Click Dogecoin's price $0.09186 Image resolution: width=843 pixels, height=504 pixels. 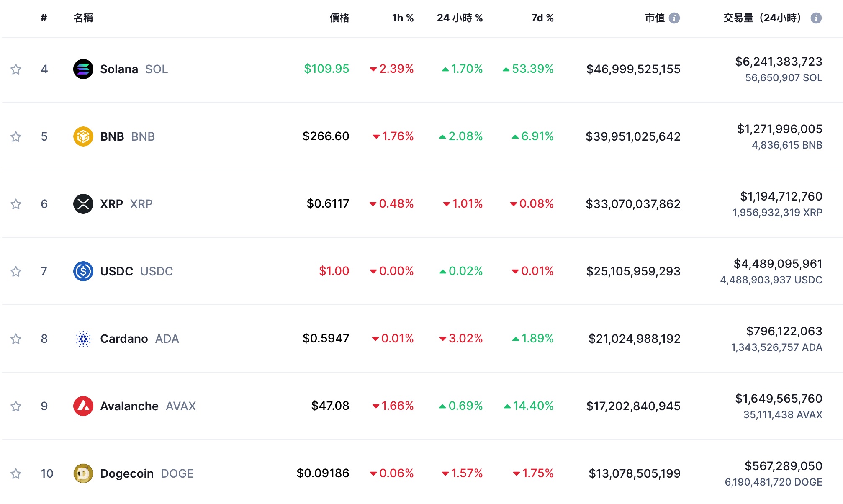coord(323,473)
